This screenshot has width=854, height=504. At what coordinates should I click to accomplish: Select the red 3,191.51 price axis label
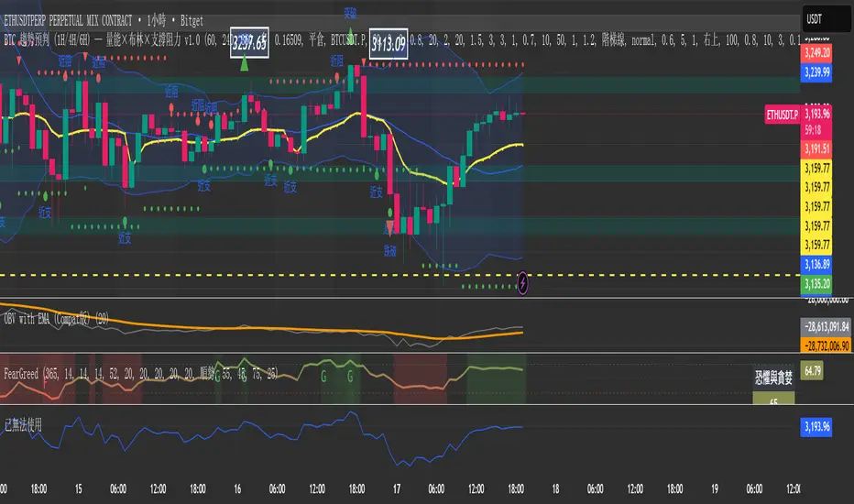tap(817, 148)
